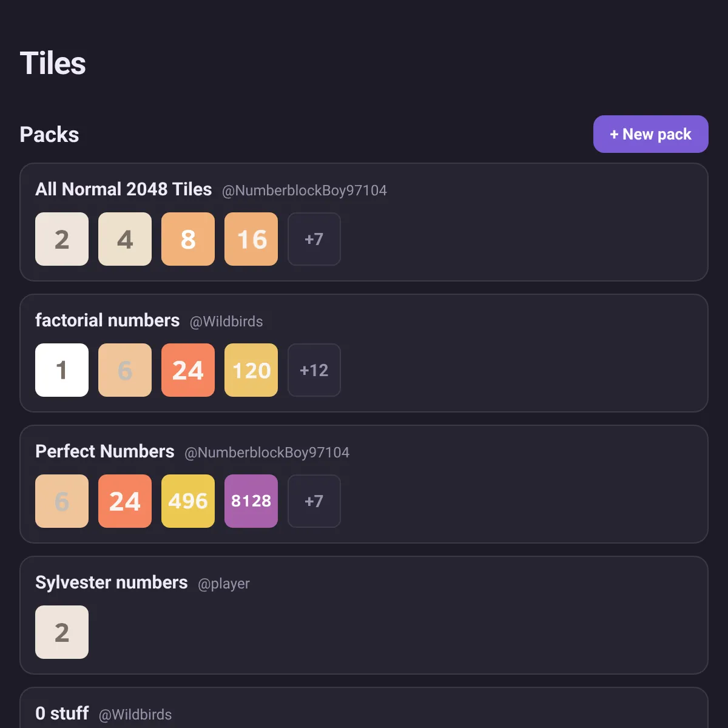Image resolution: width=728 pixels, height=728 pixels.
Task: Select the 2 tile in All Normal 2048 Tiles
Action: 62,239
